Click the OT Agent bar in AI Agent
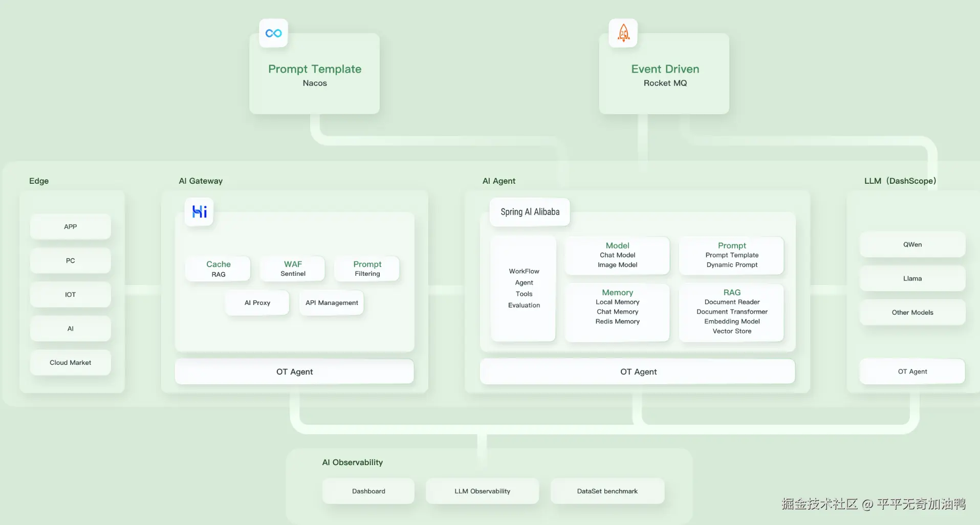 point(638,371)
